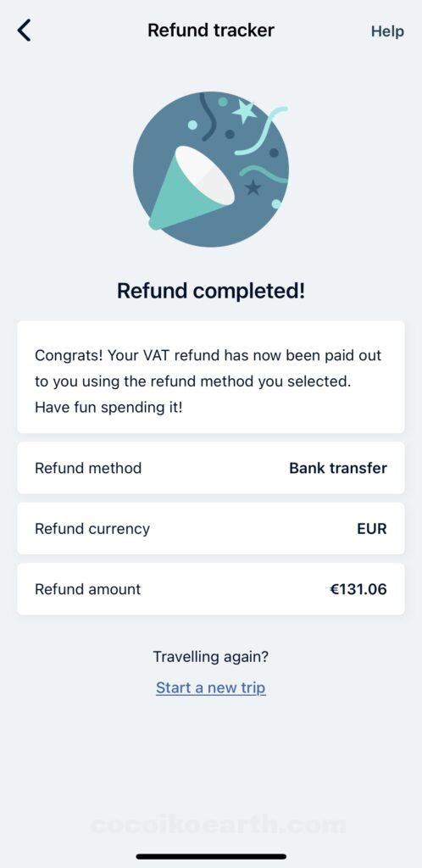Viewport: 422px width, 868px height.
Task: Start a new trip link
Action: coord(211,687)
